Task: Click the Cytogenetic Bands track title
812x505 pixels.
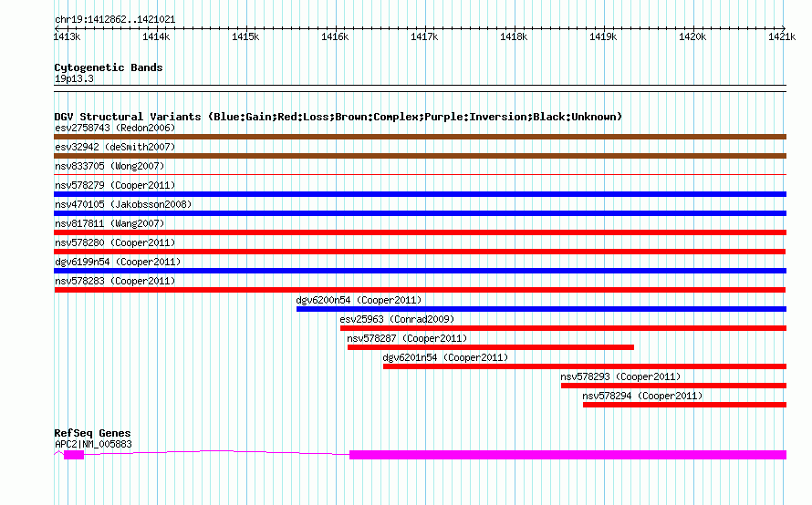Action: coord(109,67)
